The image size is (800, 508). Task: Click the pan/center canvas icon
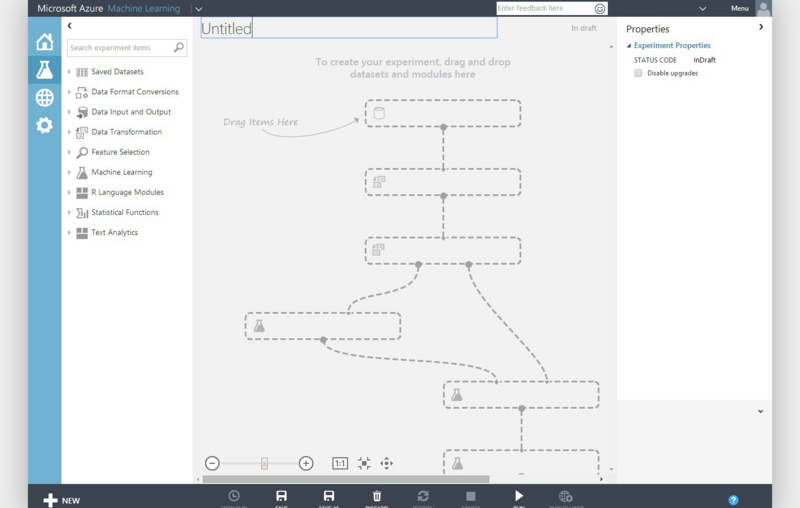coord(387,463)
